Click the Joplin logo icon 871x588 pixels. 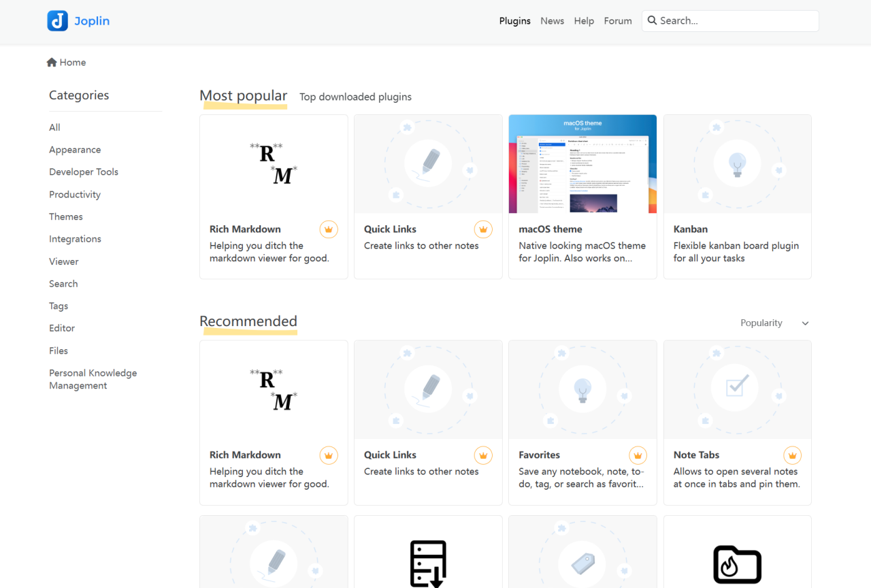click(x=57, y=21)
